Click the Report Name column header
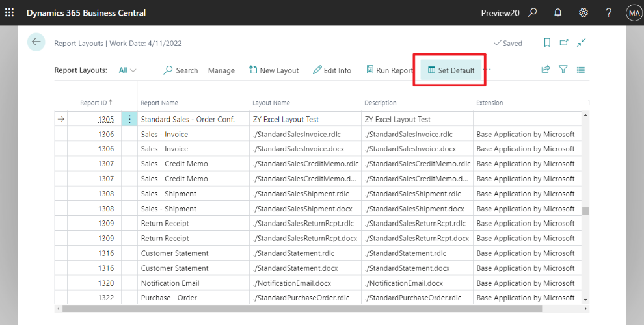644x325 pixels. coord(159,103)
